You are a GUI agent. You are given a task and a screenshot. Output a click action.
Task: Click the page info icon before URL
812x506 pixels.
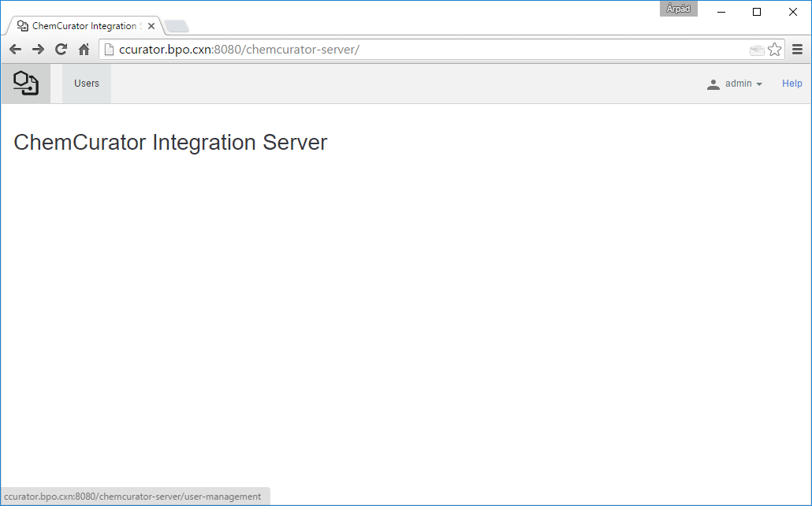[110, 50]
